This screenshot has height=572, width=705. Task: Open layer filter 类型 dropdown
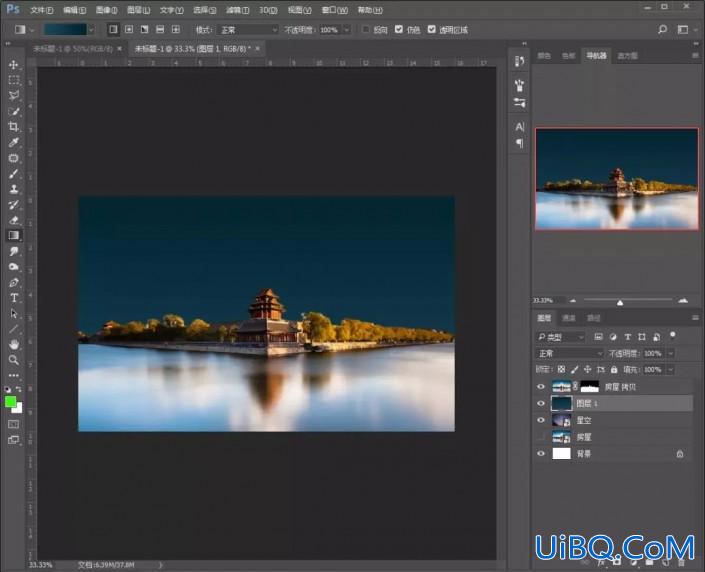560,337
